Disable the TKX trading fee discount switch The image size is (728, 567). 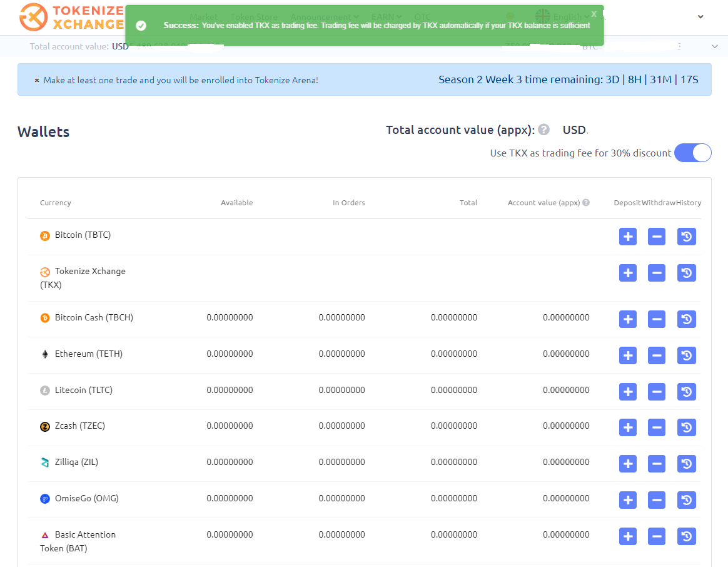tap(693, 153)
